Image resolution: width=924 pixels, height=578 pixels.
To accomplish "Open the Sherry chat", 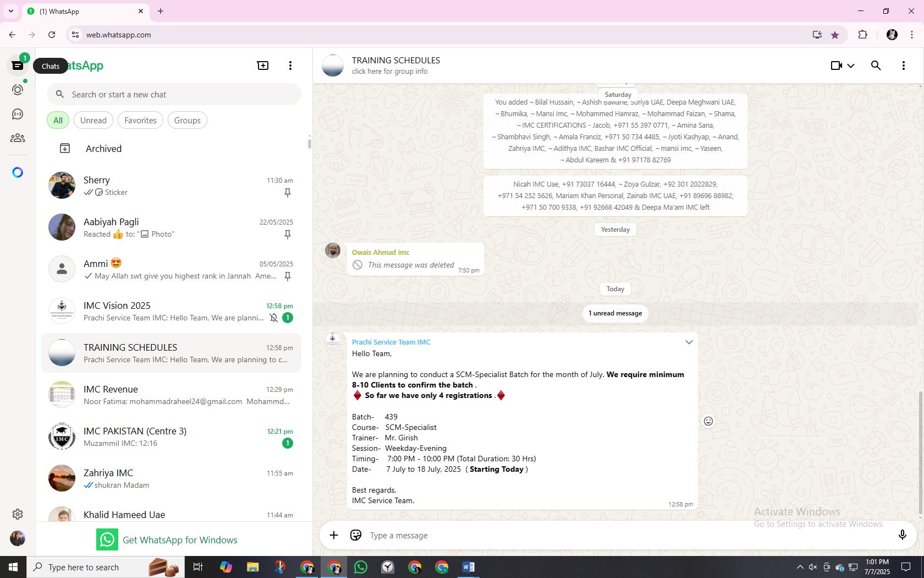I will pyautogui.click(x=171, y=186).
